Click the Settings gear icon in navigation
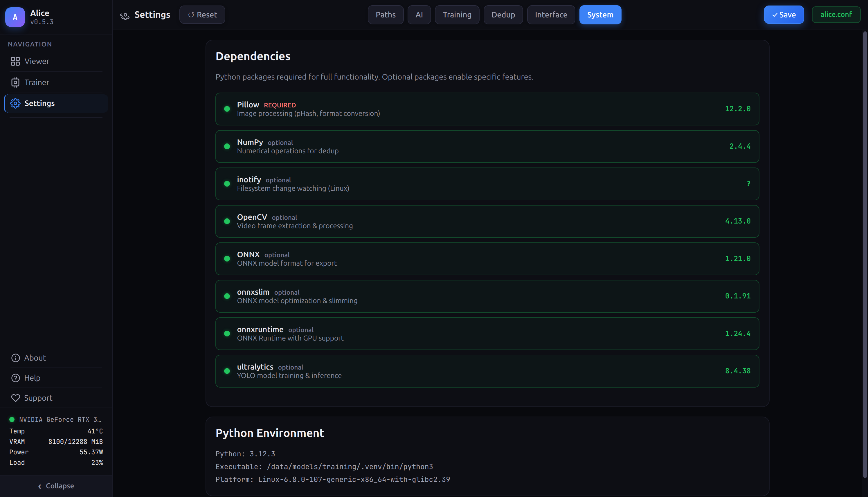The height and width of the screenshot is (497, 868). click(x=15, y=103)
